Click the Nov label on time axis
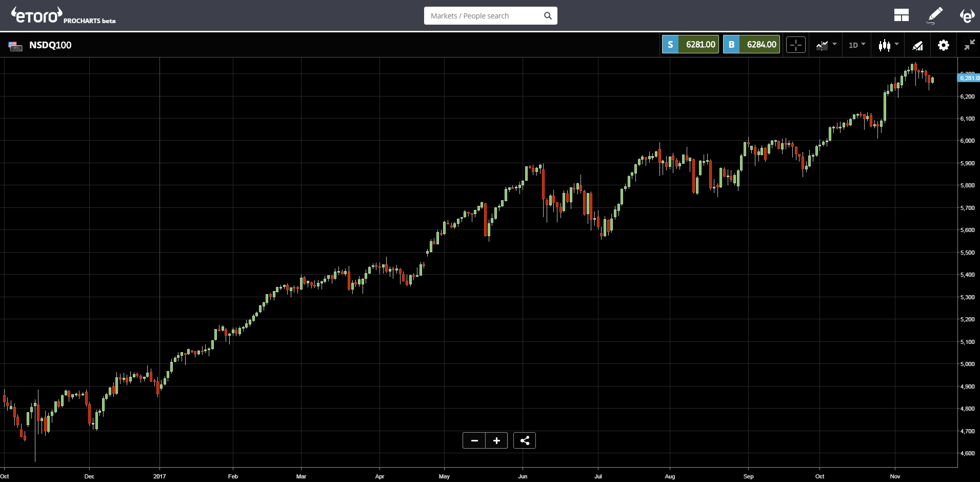Image resolution: width=980 pixels, height=482 pixels. tap(895, 476)
